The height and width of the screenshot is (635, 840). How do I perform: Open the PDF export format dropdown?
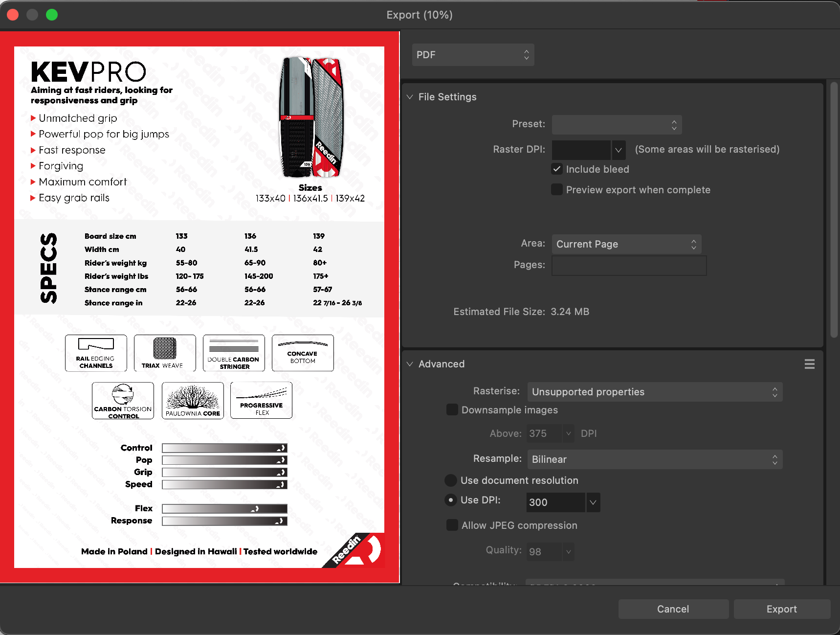473,55
